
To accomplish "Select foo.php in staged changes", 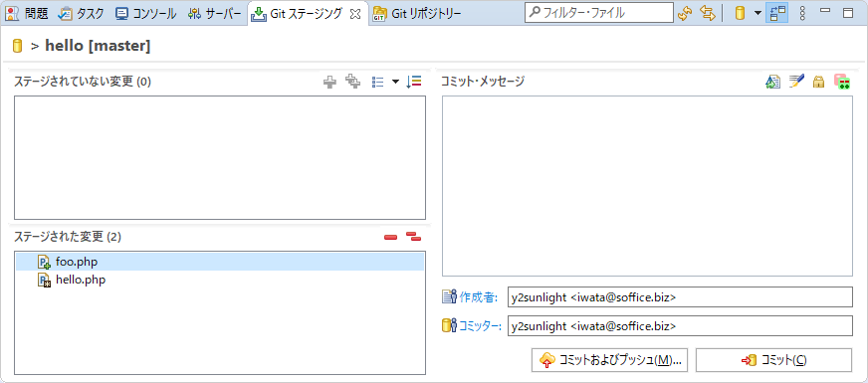I will coord(220,262).
